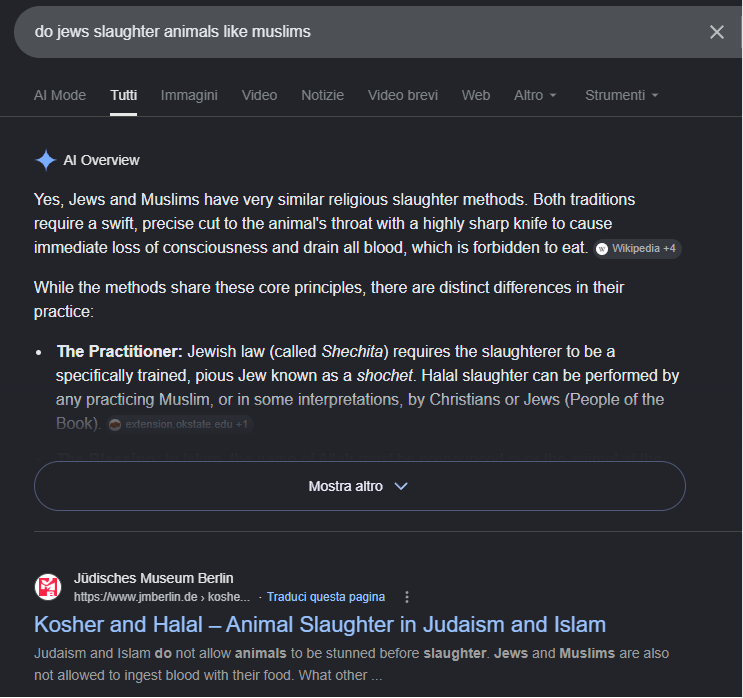Viewport: 743px width, 698px height.
Task: Select the Web tab
Action: tap(476, 95)
